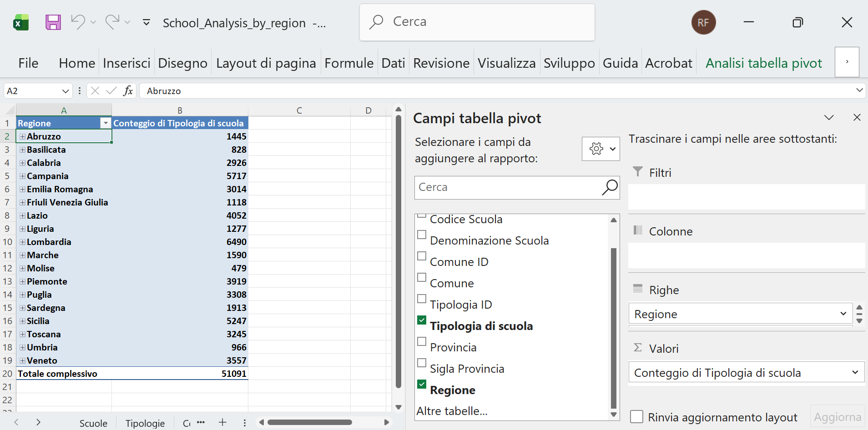Open the RF account avatar
The height and width of the screenshot is (430, 868).
coord(704,22)
